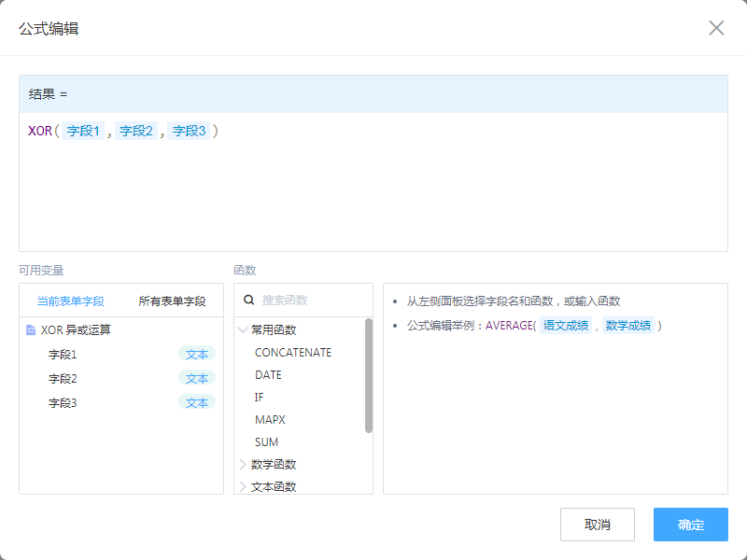This screenshot has width=747, height=560.
Task: Switch to 所有表单字段 tab
Action: coord(172,301)
